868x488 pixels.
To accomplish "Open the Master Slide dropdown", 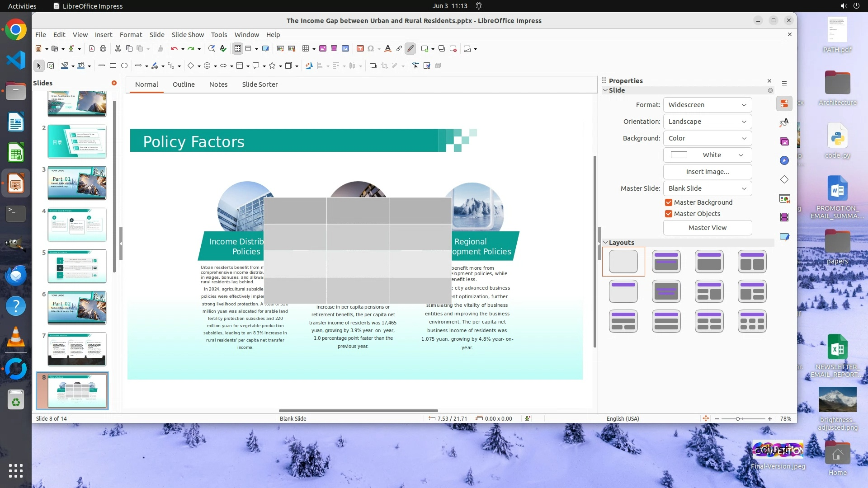I will [707, 188].
